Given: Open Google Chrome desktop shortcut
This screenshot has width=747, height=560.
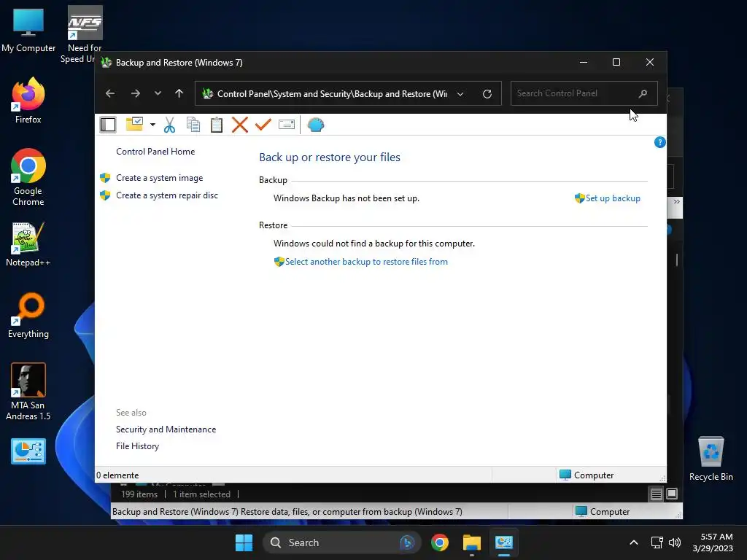Looking at the screenshot, I should coord(28,177).
